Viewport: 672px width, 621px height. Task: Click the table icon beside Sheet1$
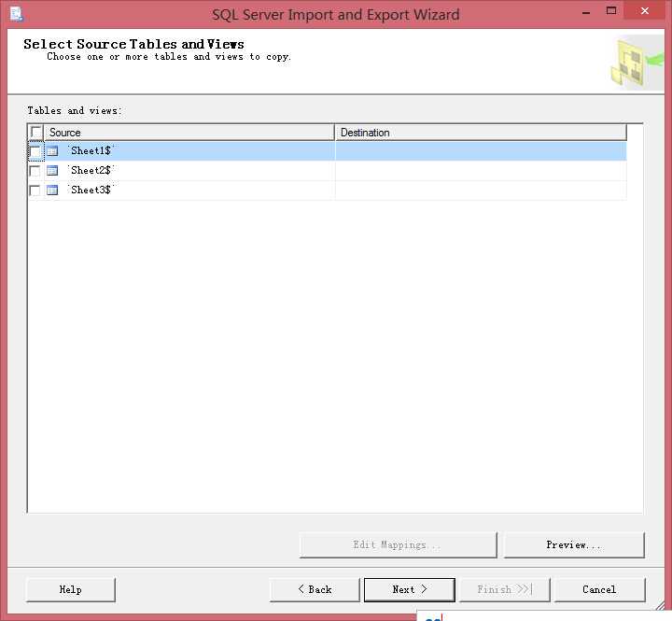point(52,151)
